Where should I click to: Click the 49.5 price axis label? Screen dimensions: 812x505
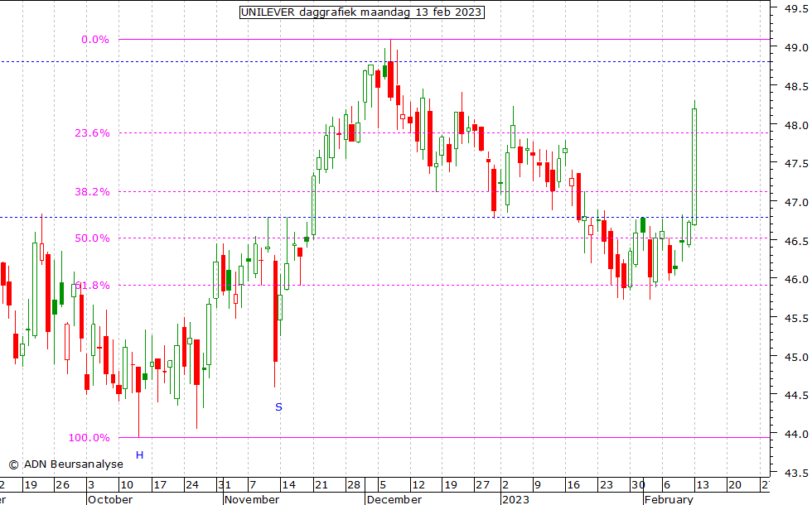click(x=796, y=8)
